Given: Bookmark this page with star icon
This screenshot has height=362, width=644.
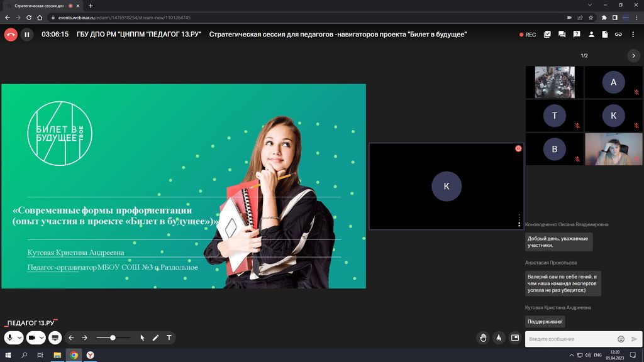Looking at the screenshot, I should tap(591, 18).
